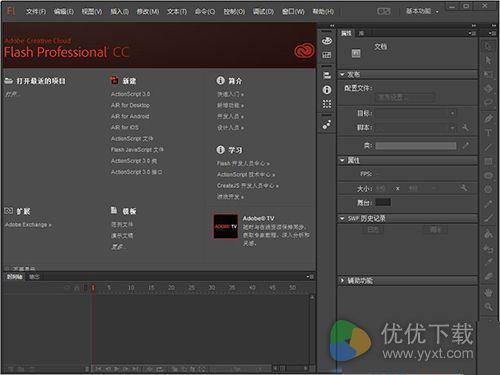Select the Lasso tool
The width and height of the screenshot is (500, 375).
click(x=488, y=103)
